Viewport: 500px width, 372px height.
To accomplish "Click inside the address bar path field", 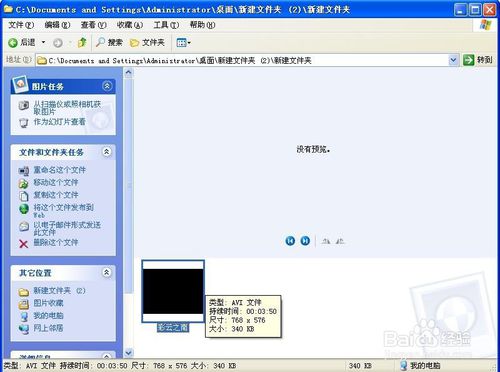I will coord(247,60).
